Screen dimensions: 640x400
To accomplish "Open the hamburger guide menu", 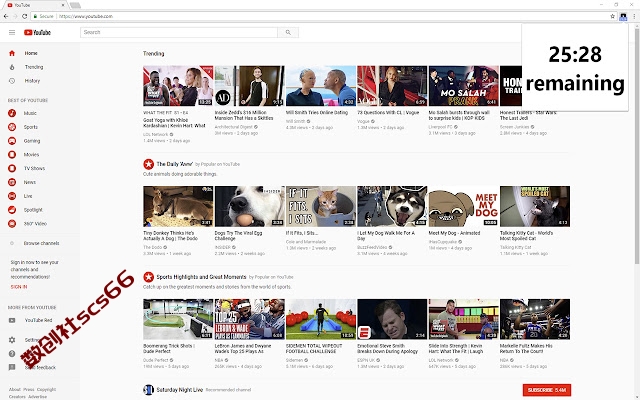I will [x=12, y=32].
